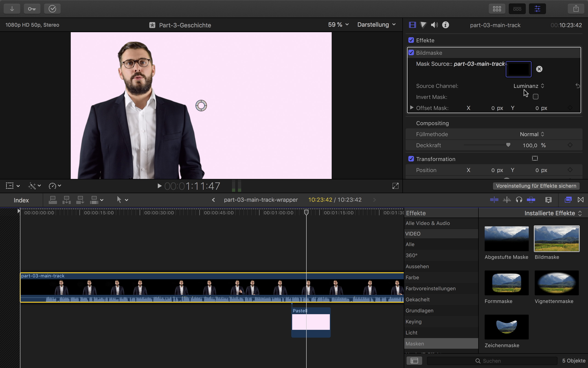
Task: Select the Masken effects category
Action: (441, 343)
